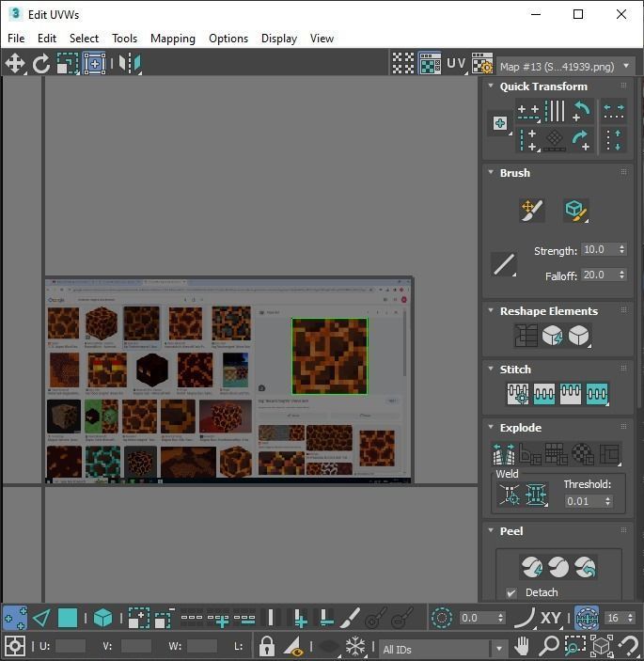This screenshot has height=661, width=644.
Task: Click the Pan view hand icon
Action: coord(522,646)
